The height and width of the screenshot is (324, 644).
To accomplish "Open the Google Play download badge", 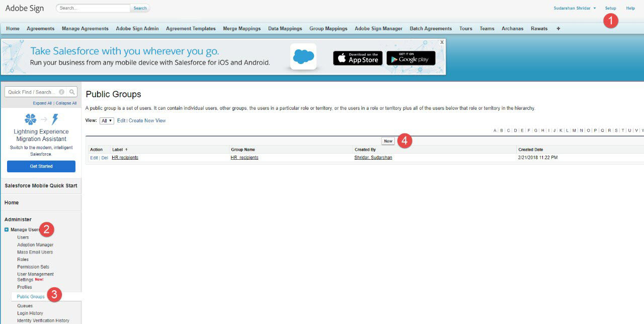I will [x=411, y=58].
